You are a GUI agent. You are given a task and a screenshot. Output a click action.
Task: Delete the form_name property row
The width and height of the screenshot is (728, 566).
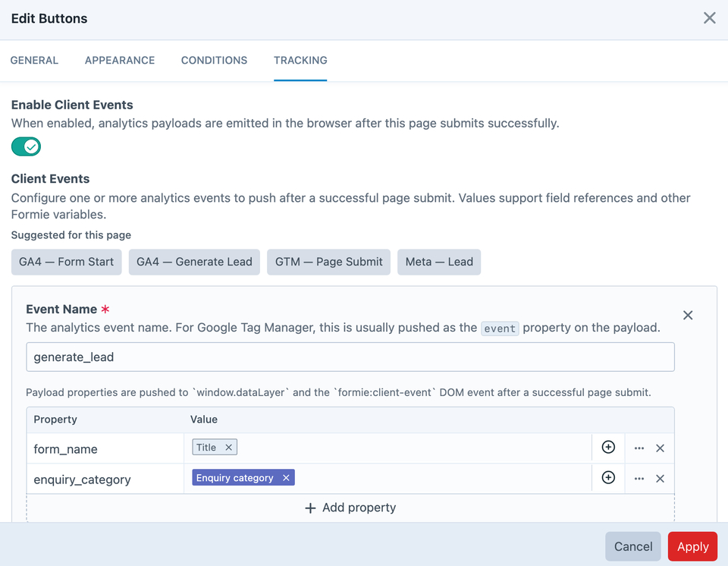pyautogui.click(x=660, y=448)
